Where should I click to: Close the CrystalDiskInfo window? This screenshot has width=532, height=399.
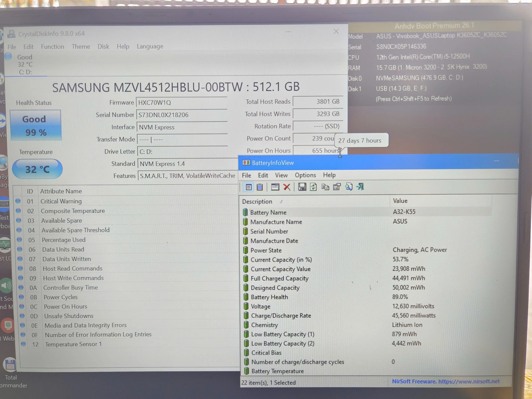click(x=336, y=32)
